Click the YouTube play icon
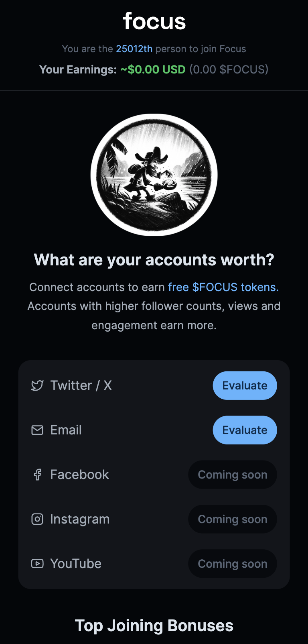This screenshot has height=644, width=308. (37, 564)
